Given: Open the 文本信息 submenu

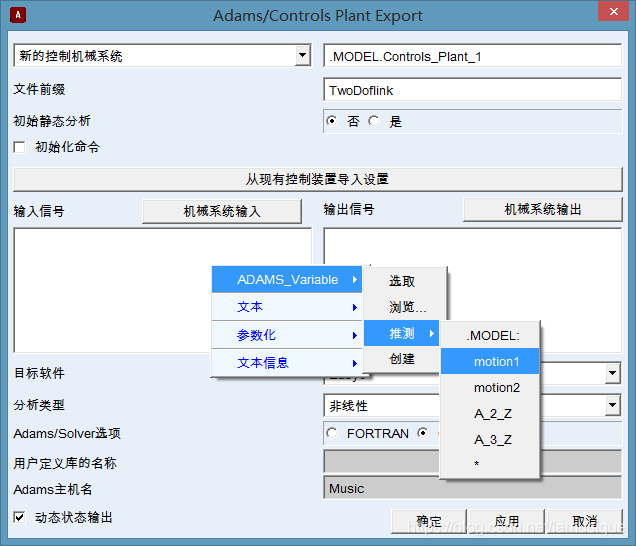Looking at the screenshot, I should 287,363.
